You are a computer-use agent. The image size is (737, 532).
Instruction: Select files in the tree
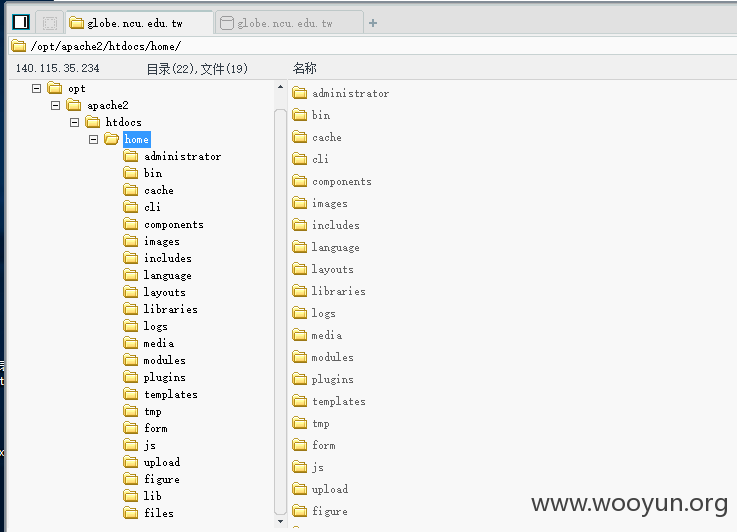click(x=159, y=513)
